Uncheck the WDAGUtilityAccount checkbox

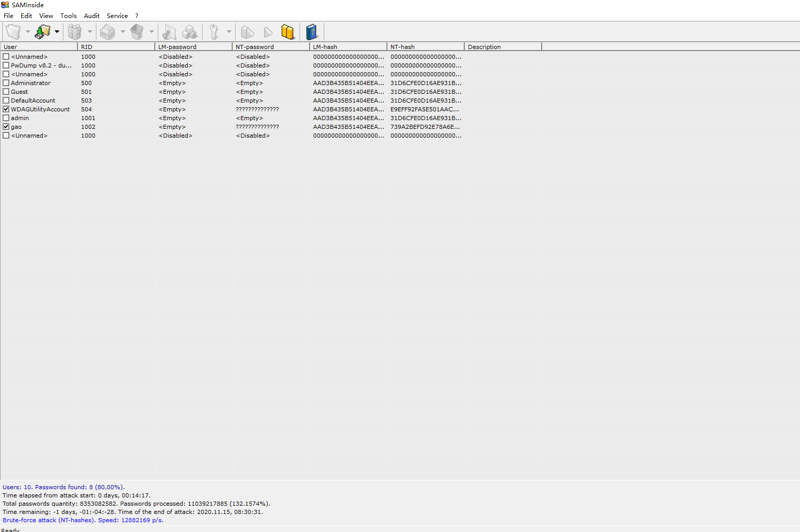pos(6,109)
